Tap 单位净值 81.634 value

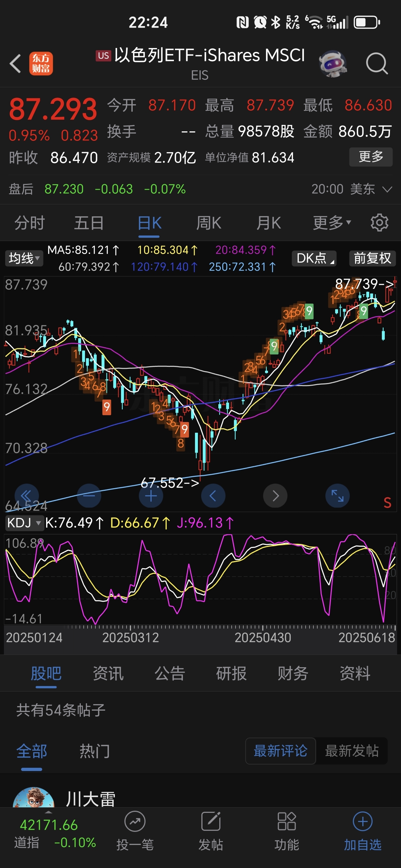tap(273, 157)
